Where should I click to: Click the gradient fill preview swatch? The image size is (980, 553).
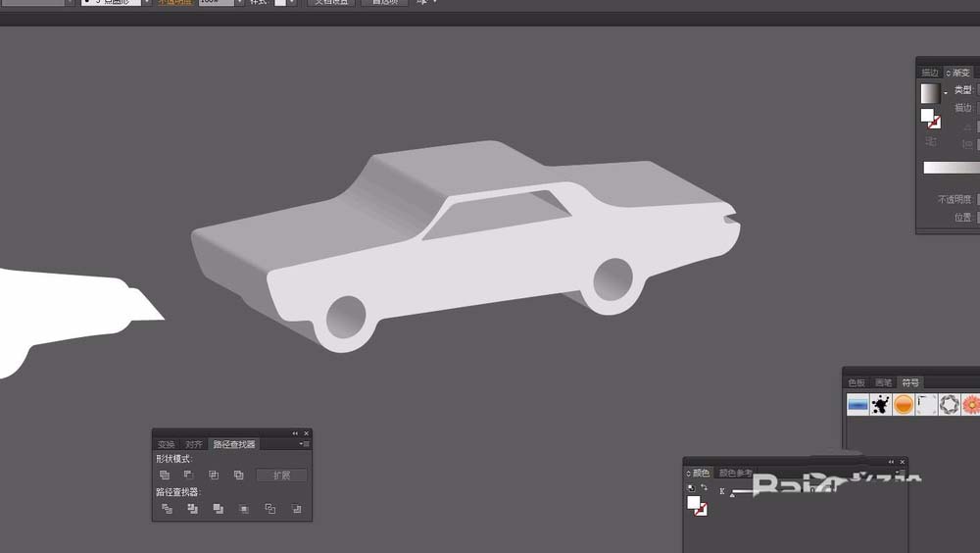pyautogui.click(x=930, y=93)
